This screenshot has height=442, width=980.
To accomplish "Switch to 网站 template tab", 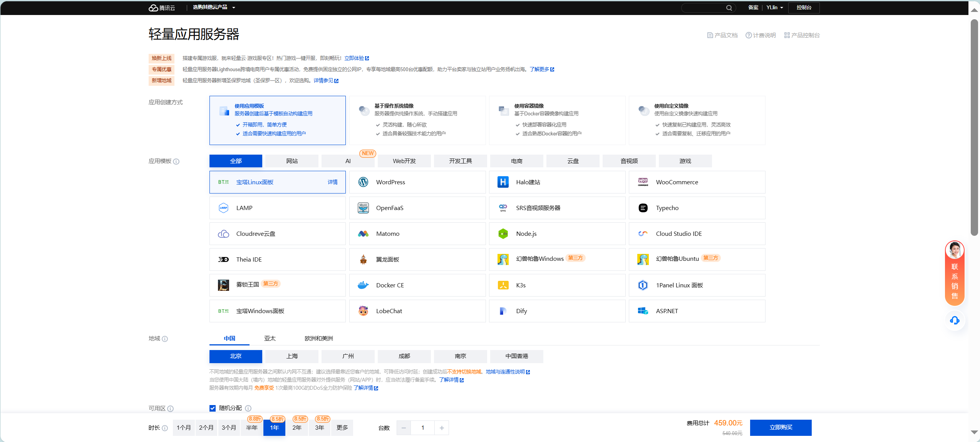I will tap(292, 161).
